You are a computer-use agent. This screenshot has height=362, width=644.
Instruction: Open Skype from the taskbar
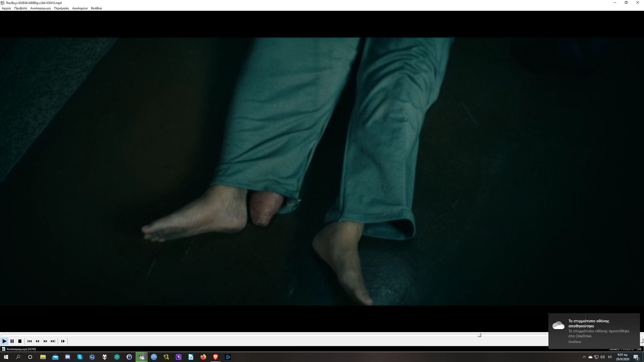[80, 357]
